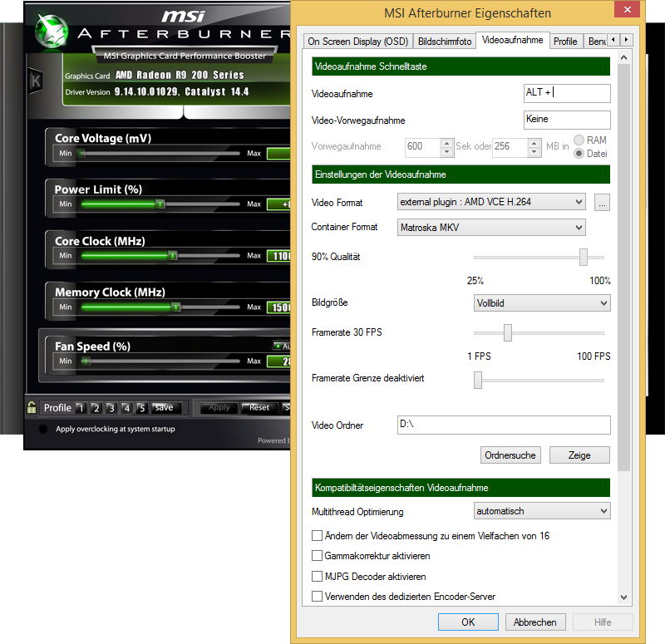Click the Zeige button
The height and width of the screenshot is (644, 665).
pyautogui.click(x=579, y=455)
